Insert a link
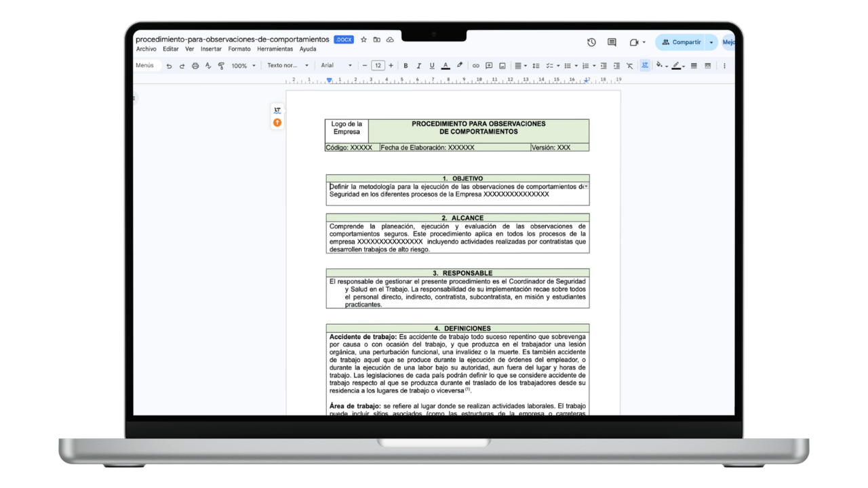Viewport: 868px width, 488px height. point(476,66)
